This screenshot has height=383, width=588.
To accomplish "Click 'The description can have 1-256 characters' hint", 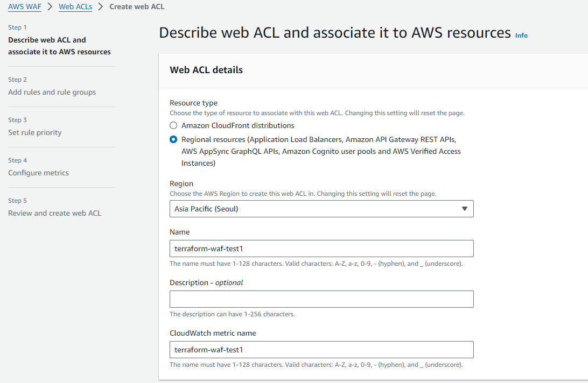I will point(232,314).
